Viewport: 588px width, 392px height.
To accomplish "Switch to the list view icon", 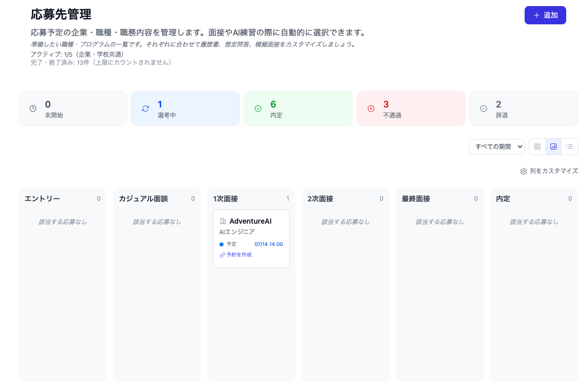I will pos(569,147).
